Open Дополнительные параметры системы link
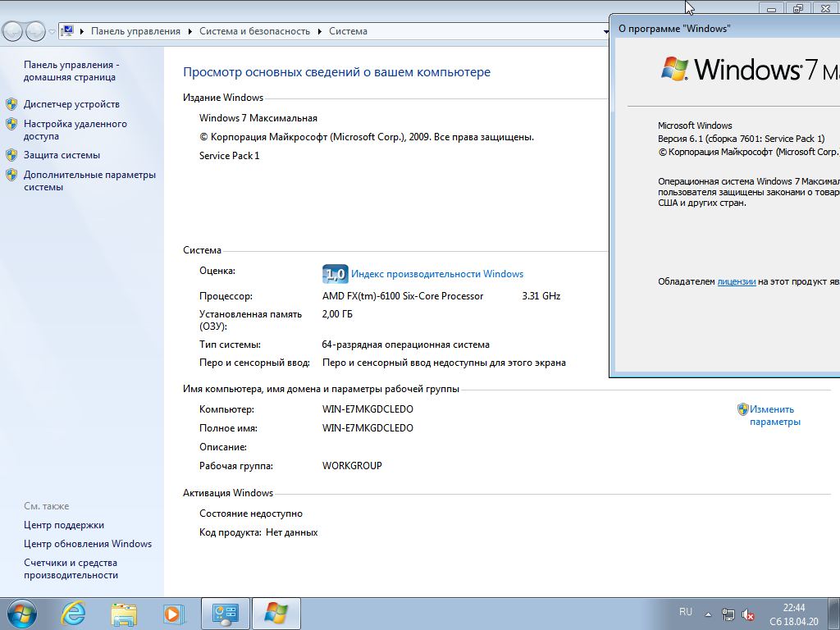Screen dimensions: 840x630 [x=89, y=180]
